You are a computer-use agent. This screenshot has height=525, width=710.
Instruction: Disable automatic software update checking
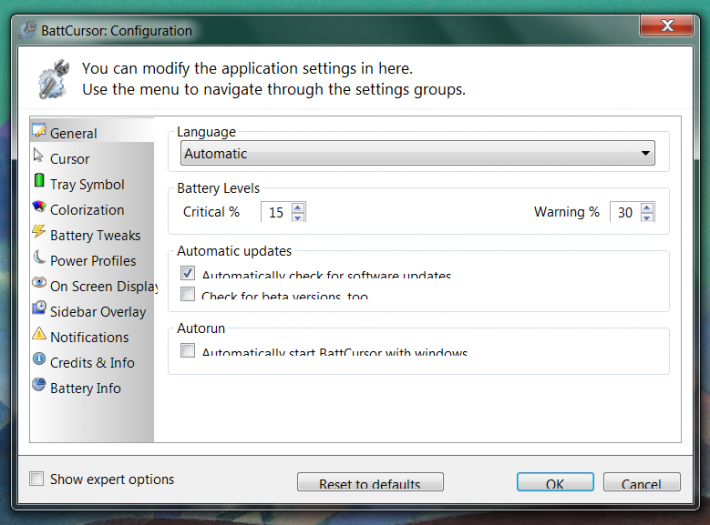click(x=187, y=273)
